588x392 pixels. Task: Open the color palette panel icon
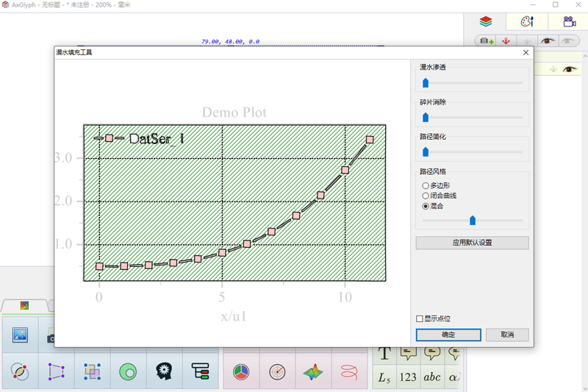(x=527, y=22)
